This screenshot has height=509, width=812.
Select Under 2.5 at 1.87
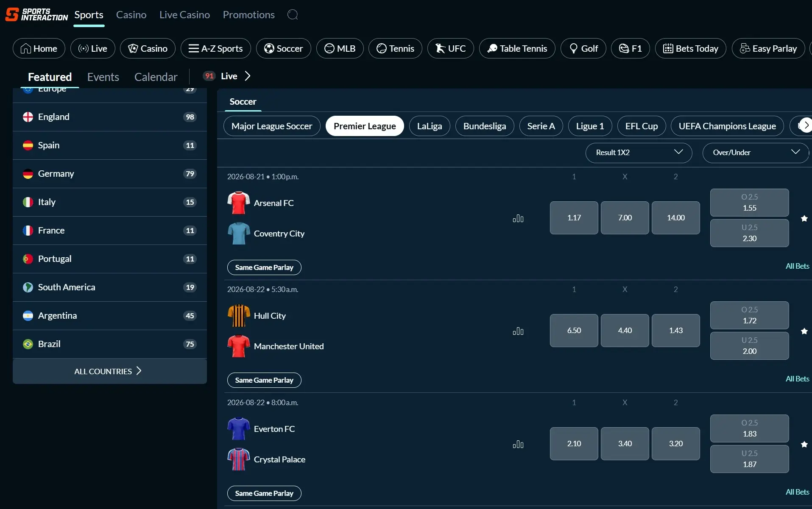coord(750,459)
